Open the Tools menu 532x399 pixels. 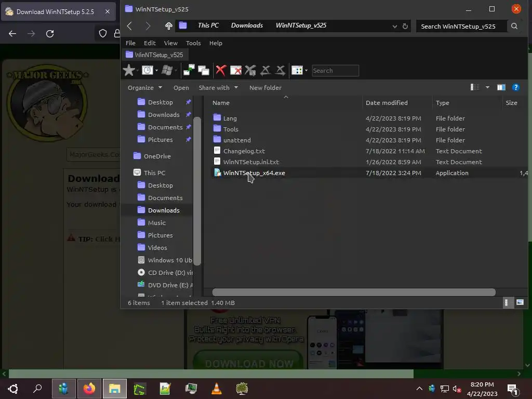[193, 43]
